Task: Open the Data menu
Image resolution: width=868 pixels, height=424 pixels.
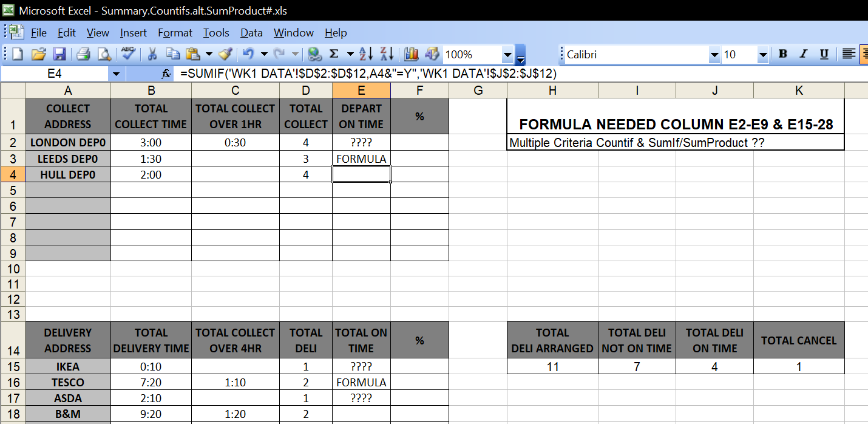Action: pyautogui.click(x=251, y=33)
